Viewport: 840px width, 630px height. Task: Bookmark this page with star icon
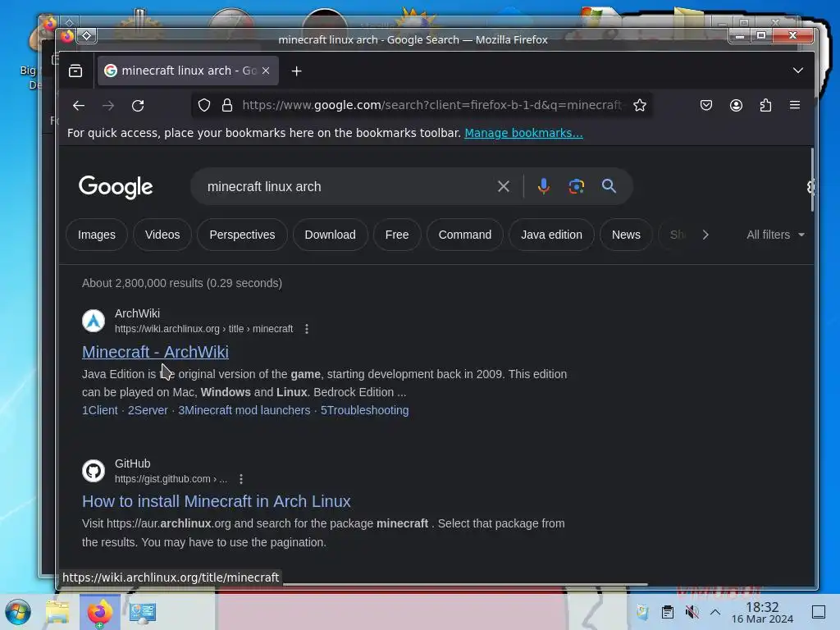point(640,106)
